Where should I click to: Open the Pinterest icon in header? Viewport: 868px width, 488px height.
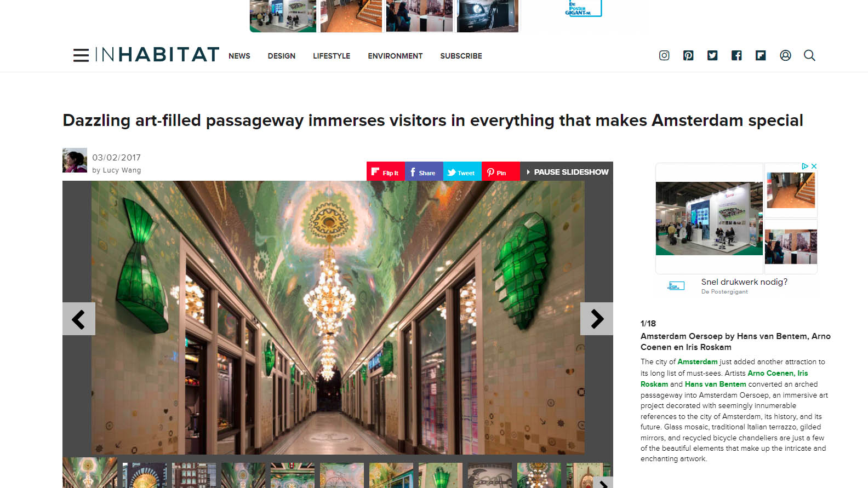(688, 55)
